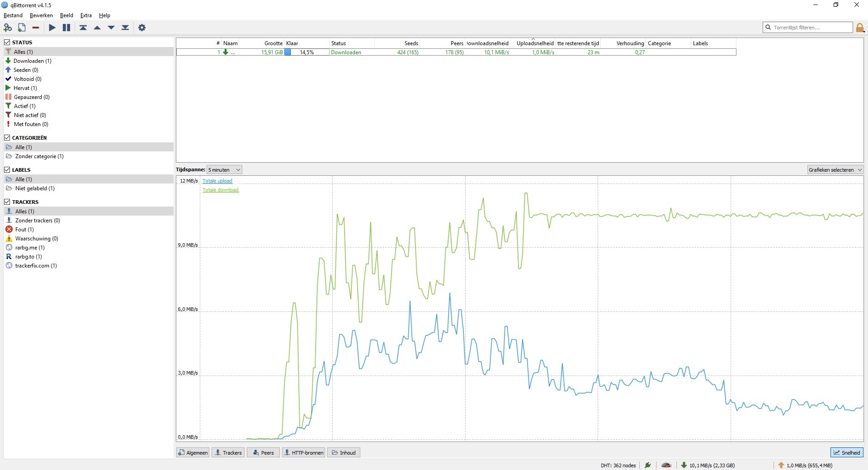Select the rarbg.to (1) tracker
868x470 pixels.
coord(89,256)
